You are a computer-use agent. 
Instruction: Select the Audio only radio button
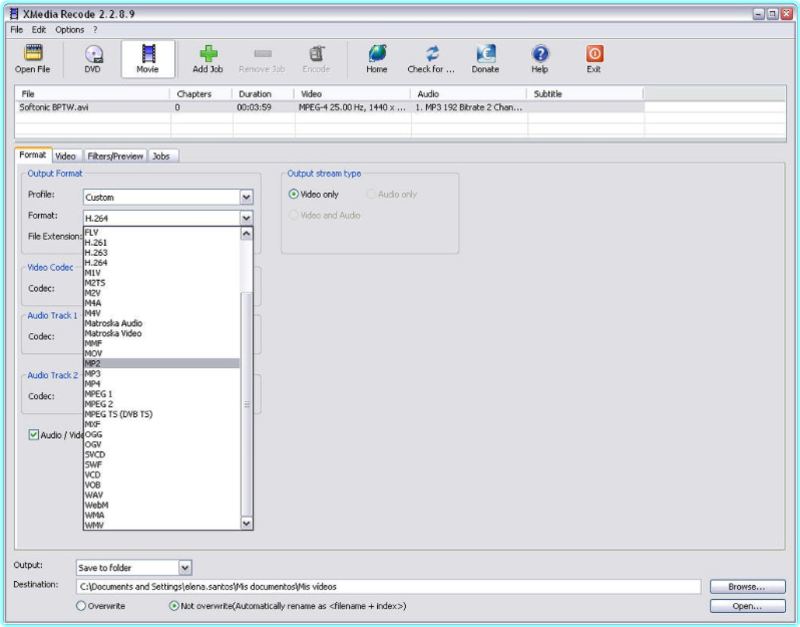tap(371, 194)
